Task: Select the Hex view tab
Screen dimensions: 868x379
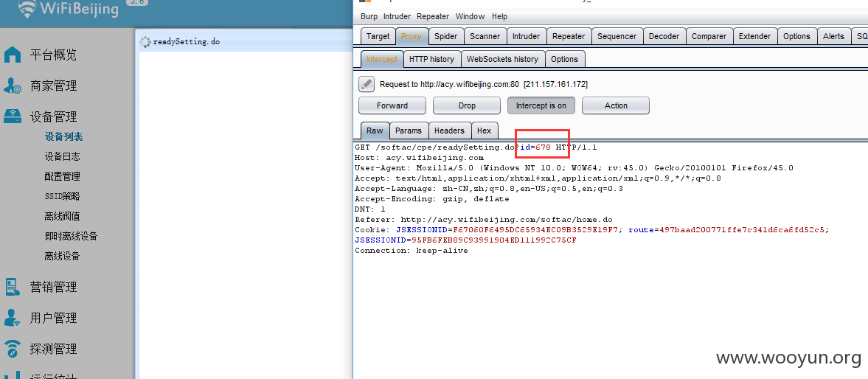Action: click(485, 131)
